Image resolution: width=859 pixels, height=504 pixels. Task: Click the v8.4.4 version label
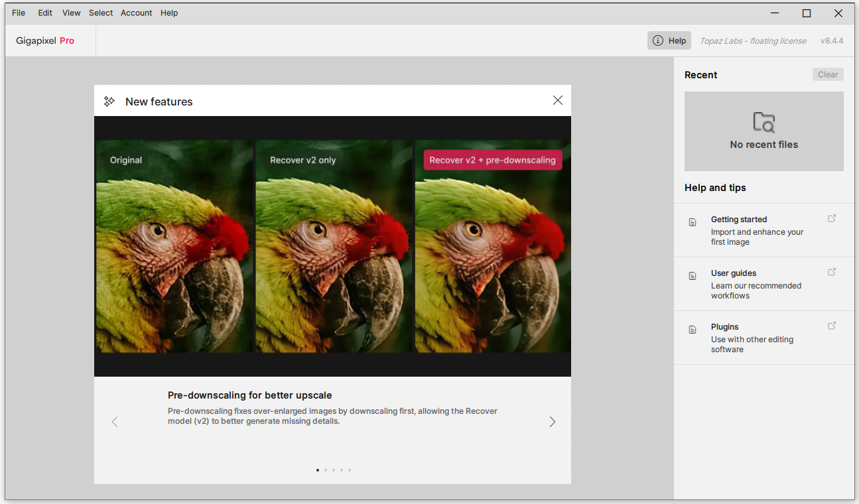point(832,41)
